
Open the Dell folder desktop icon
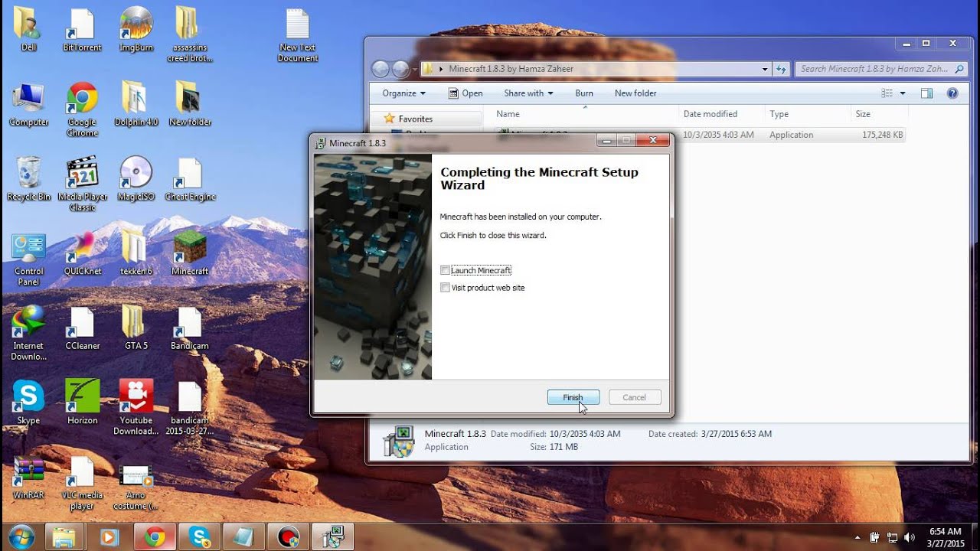[x=28, y=29]
